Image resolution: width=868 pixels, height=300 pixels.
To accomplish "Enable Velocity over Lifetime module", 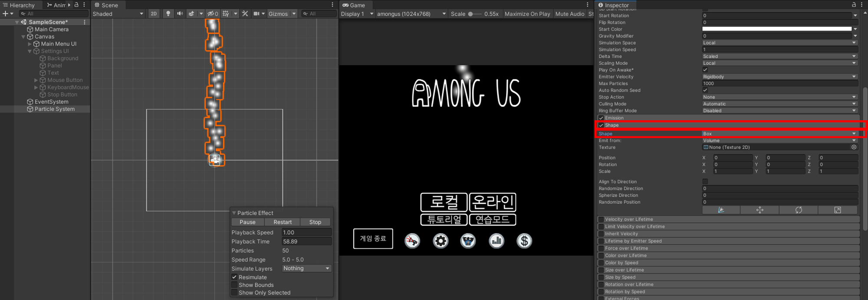I will point(601,219).
